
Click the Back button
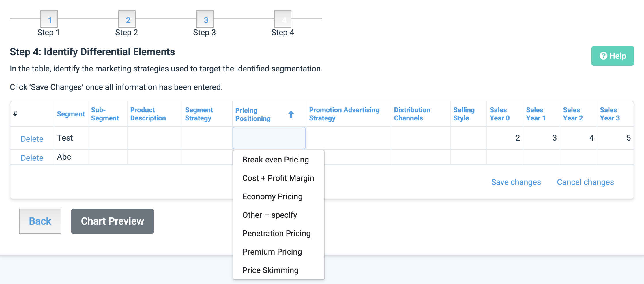40,221
